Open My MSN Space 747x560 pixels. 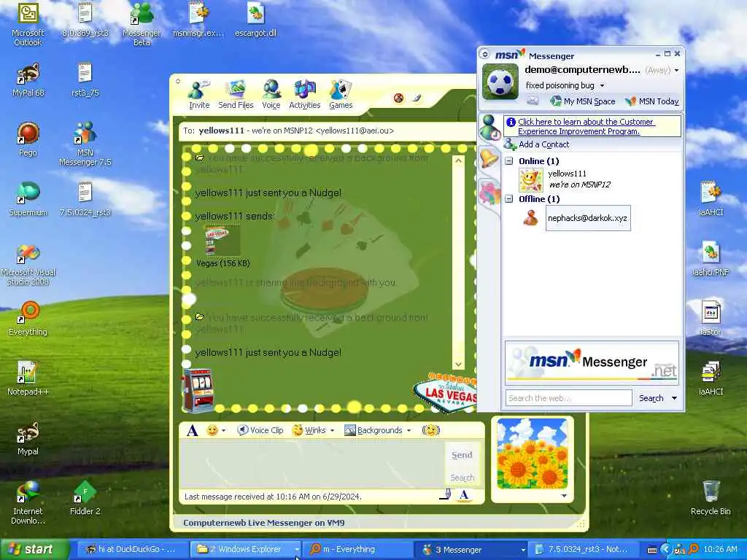coord(583,101)
